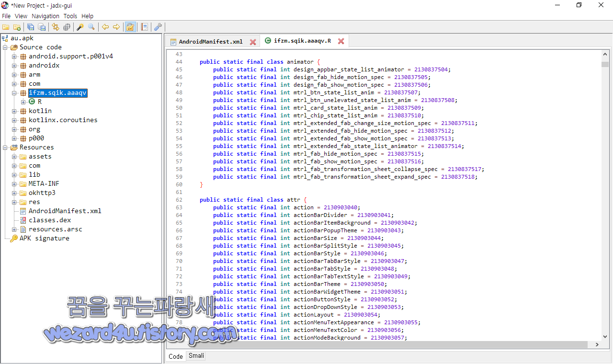Navigate forward with right arrow icon

click(116, 27)
